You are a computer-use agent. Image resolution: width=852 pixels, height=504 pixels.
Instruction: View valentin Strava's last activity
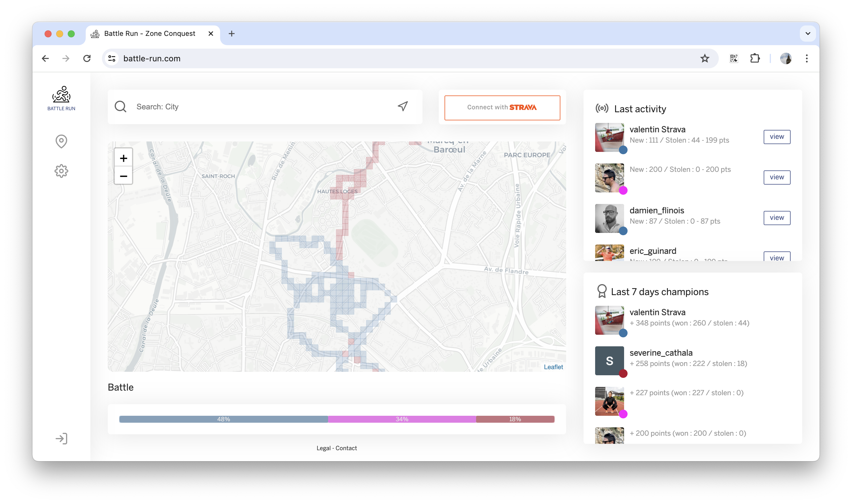tap(776, 137)
